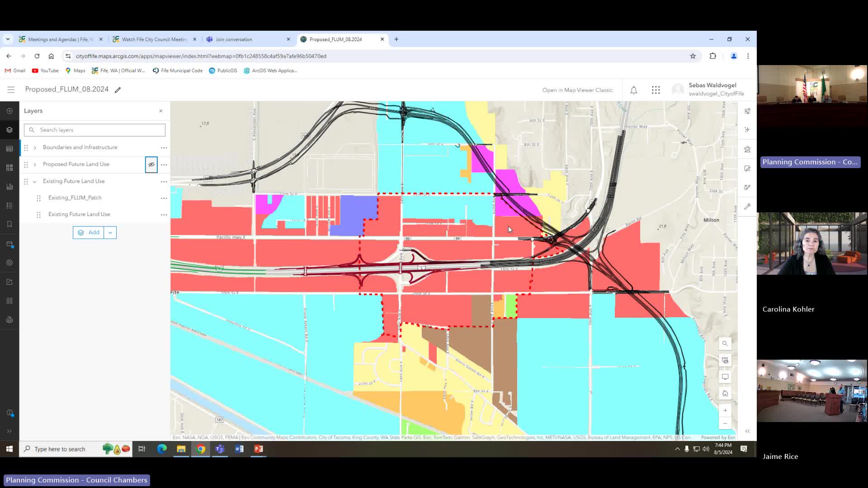This screenshot has width=868, height=488.
Task: Click the Search magnifier tool on the map
Action: tap(725, 343)
